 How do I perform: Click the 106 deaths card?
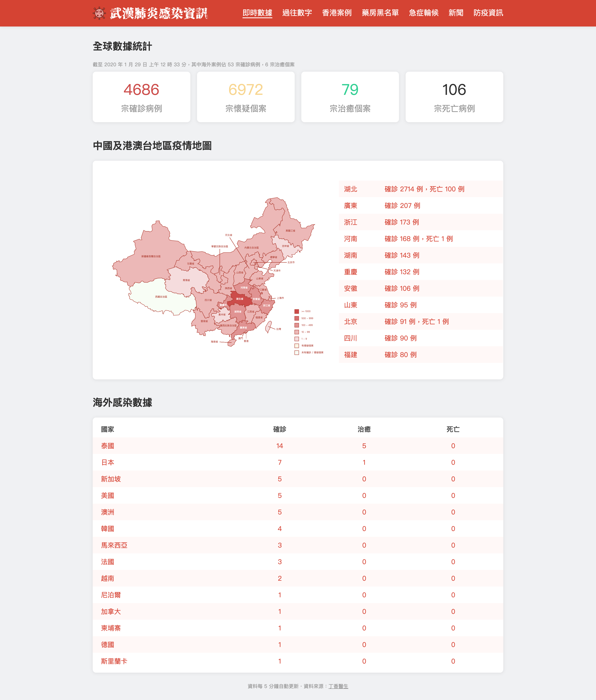click(x=454, y=97)
